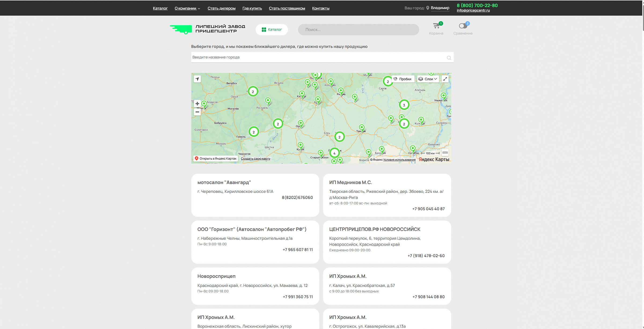
Task: Toggle the Пробки traffic layer
Action: (x=402, y=79)
